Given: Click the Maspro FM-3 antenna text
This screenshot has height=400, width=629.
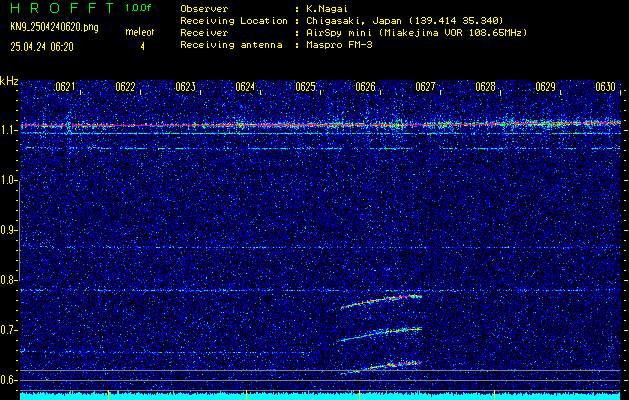Looking at the screenshot, I should tap(339, 45).
